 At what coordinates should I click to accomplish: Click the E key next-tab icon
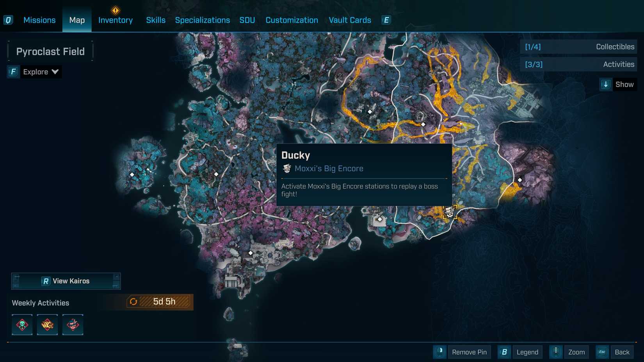pos(386,20)
